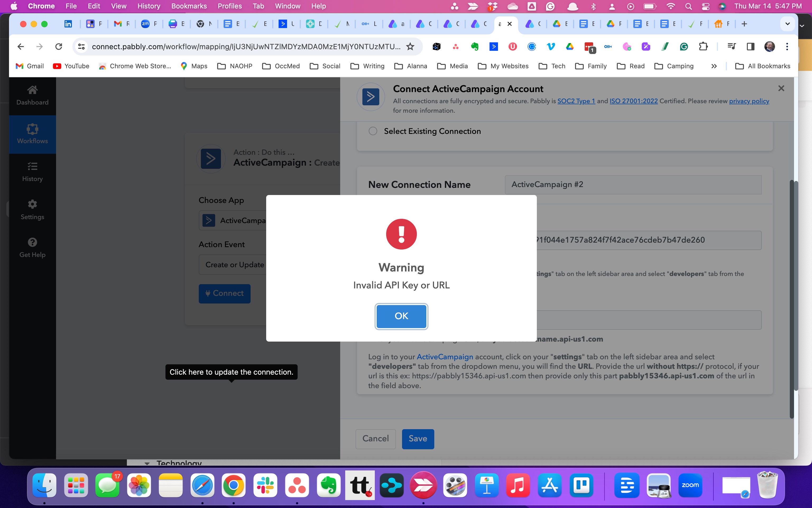Open Workflows from the Pabbly sidebar

[33, 134]
